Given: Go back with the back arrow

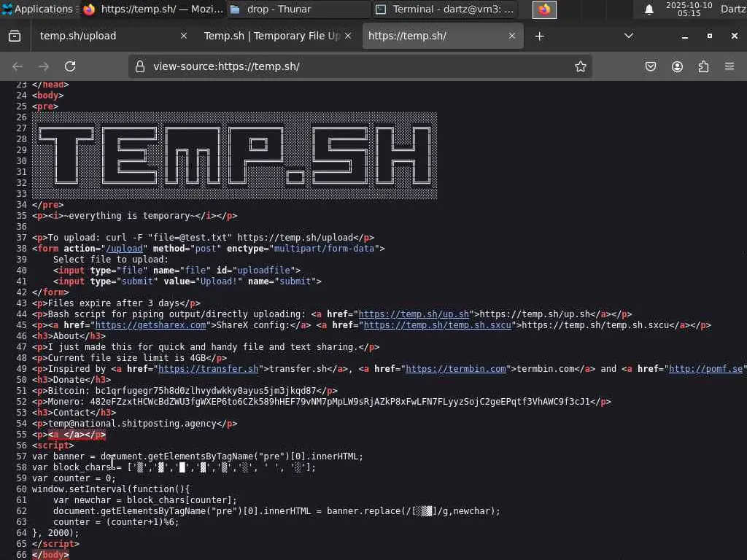Looking at the screenshot, I should click(x=18, y=66).
